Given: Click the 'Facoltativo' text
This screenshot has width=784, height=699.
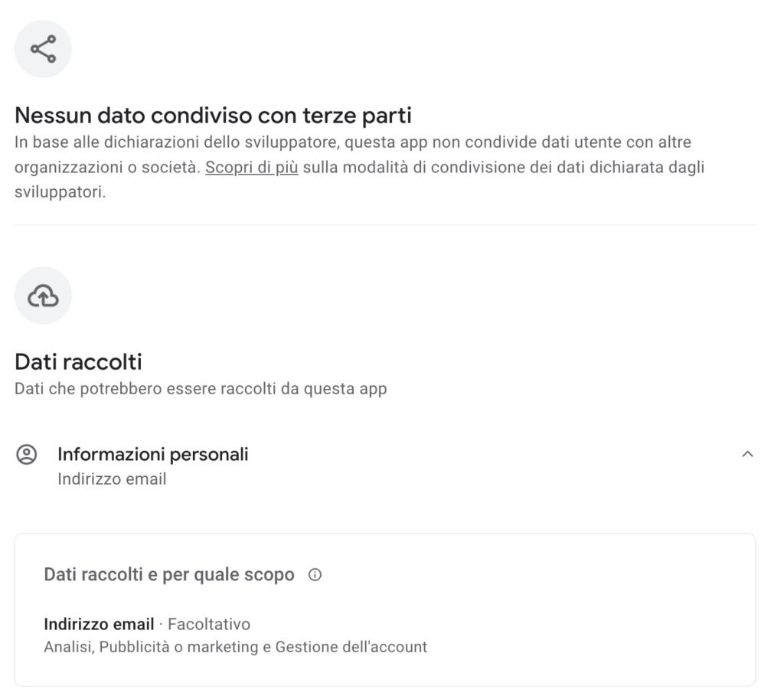Looking at the screenshot, I should pos(209,624).
